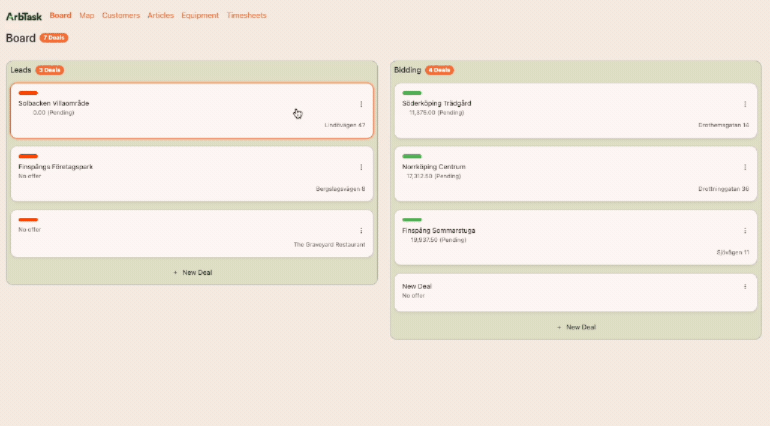The image size is (770, 426).
Task: Click the 'Drothemsgatan 14' address text
Action: click(723, 125)
